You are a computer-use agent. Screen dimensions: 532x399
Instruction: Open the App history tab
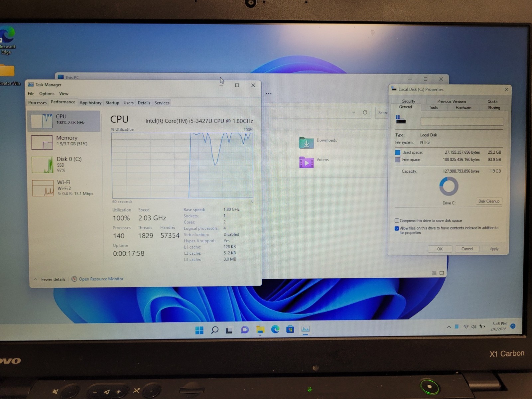pos(90,103)
